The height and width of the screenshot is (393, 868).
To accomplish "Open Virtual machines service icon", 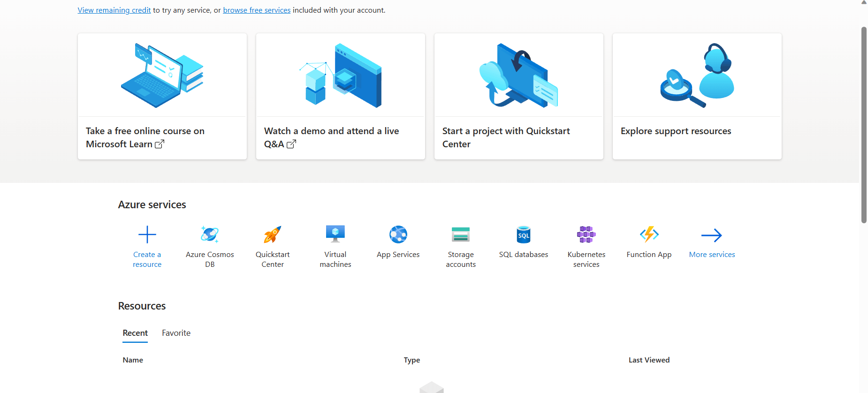I will 335,234.
